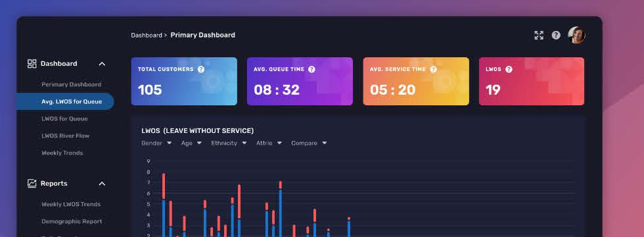Open LWOS for Queue sidebar item
644x237 pixels.
pyautogui.click(x=64, y=118)
